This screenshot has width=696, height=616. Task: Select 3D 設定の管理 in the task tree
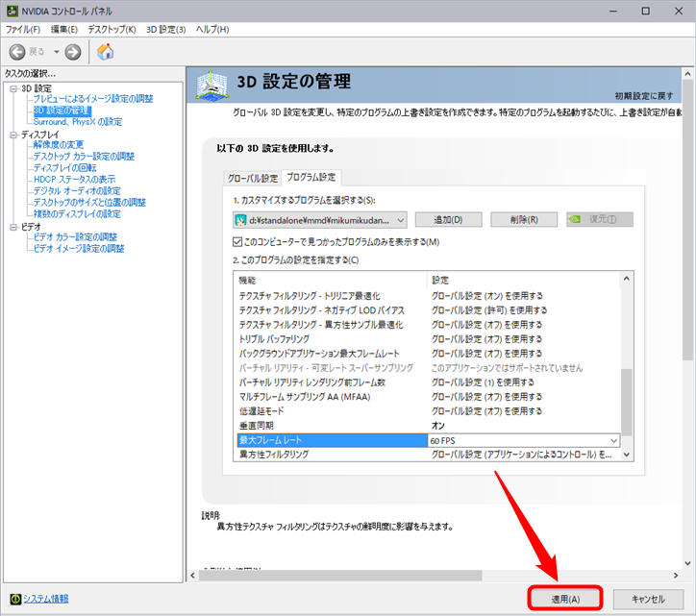point(62,111)
